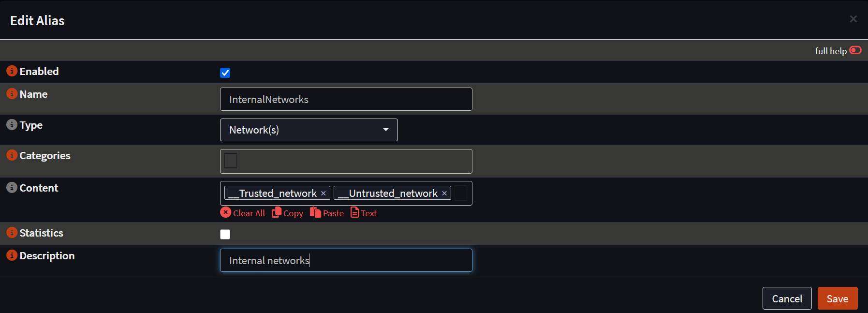Image resolution: width=868 pixels, height=313 pixels.
Task: Copy the alias content
Action: pyautogui.click(x=288, y=213)
